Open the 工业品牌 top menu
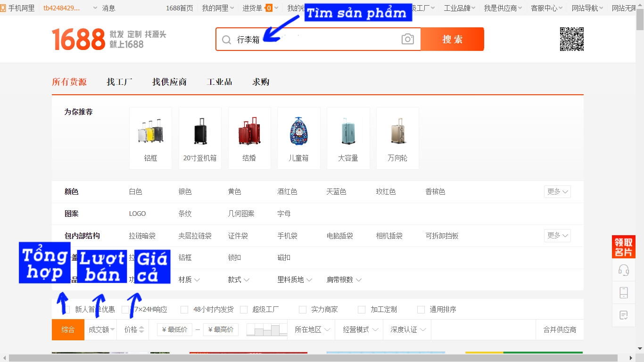Screen dimensions: 644x362 click(x=460, y=8)
